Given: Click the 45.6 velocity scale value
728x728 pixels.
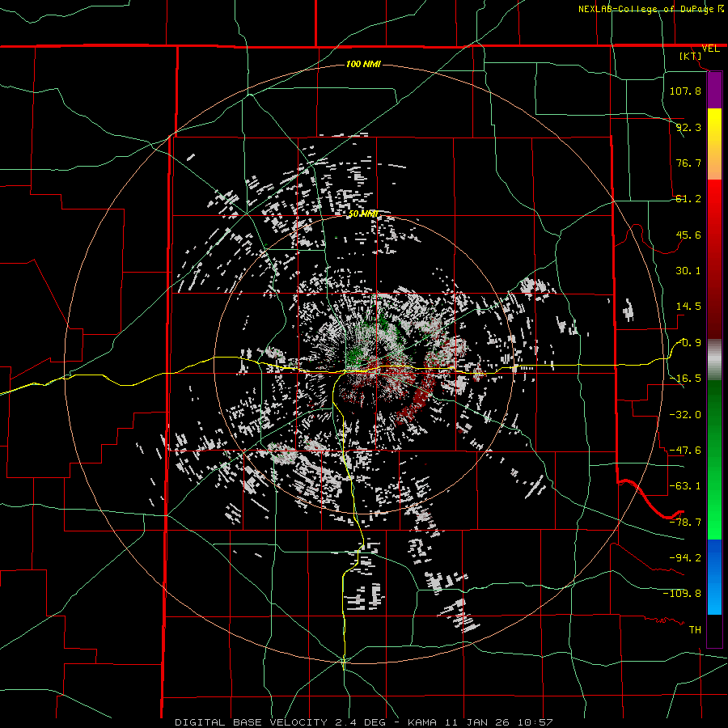Looking at the screenshot, I should pos(688,235).
